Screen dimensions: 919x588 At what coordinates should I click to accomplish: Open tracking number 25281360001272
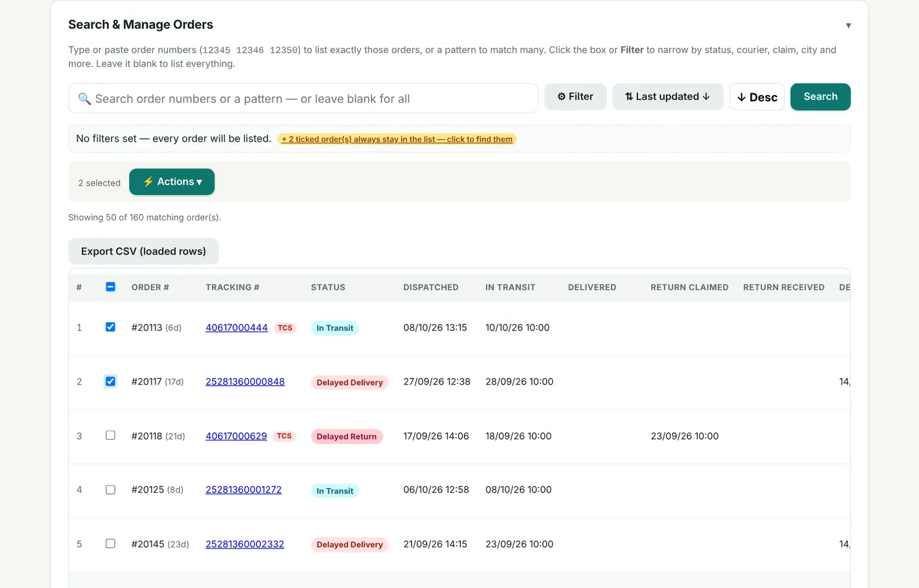tap(244, 490)
